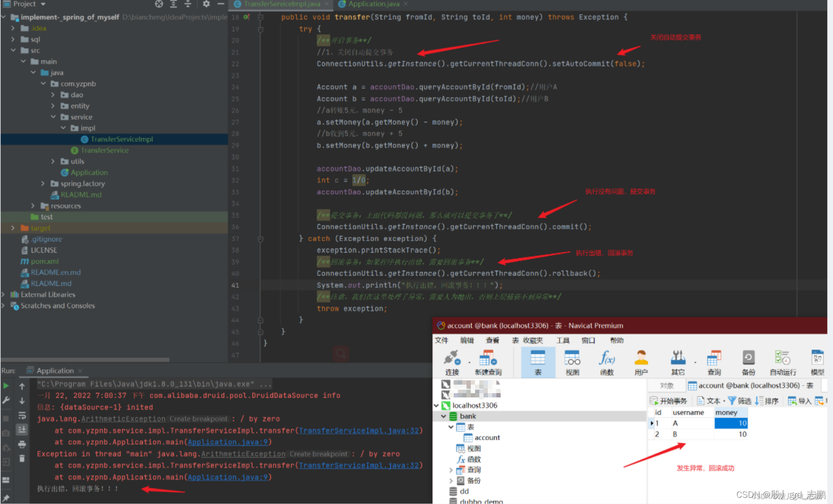Open the Navicat 视图 view icon

coord(572,362)
